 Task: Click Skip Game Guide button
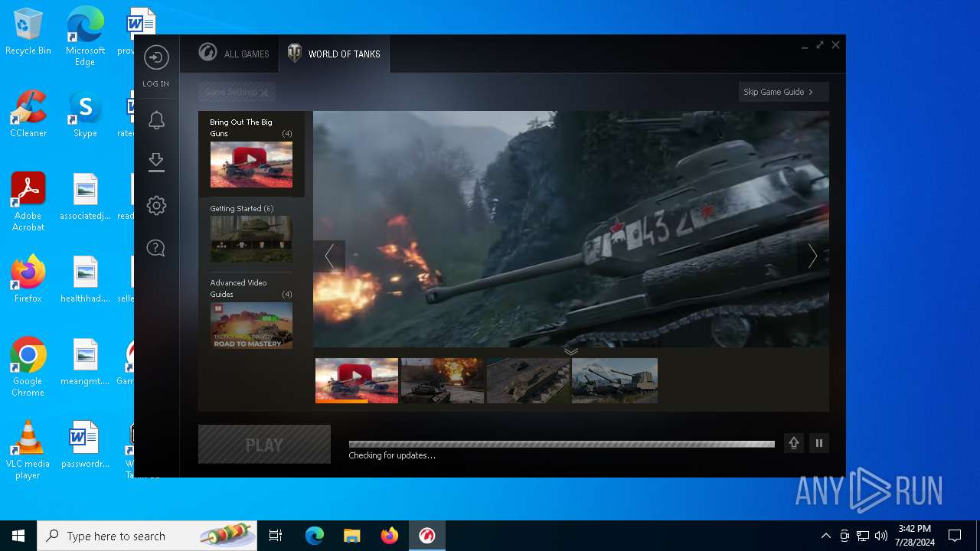[783, 92]
